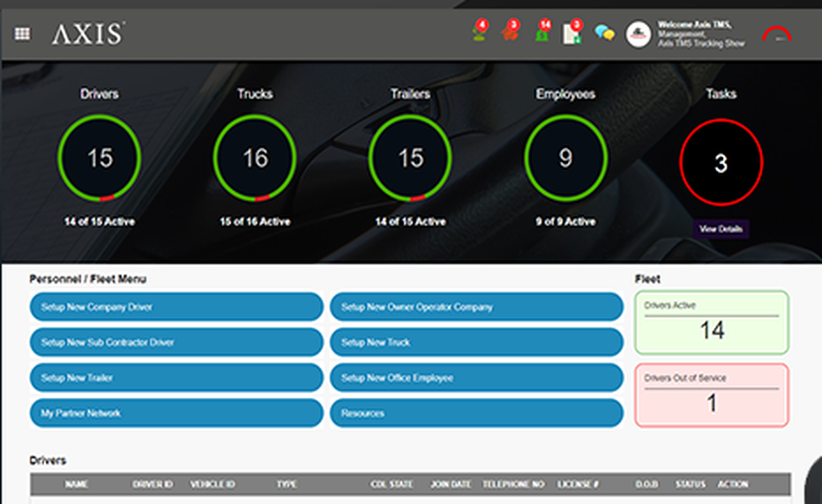822x504 pixels.
Task: Click the LICENSE # column header
Action: (x=578, y=484)
